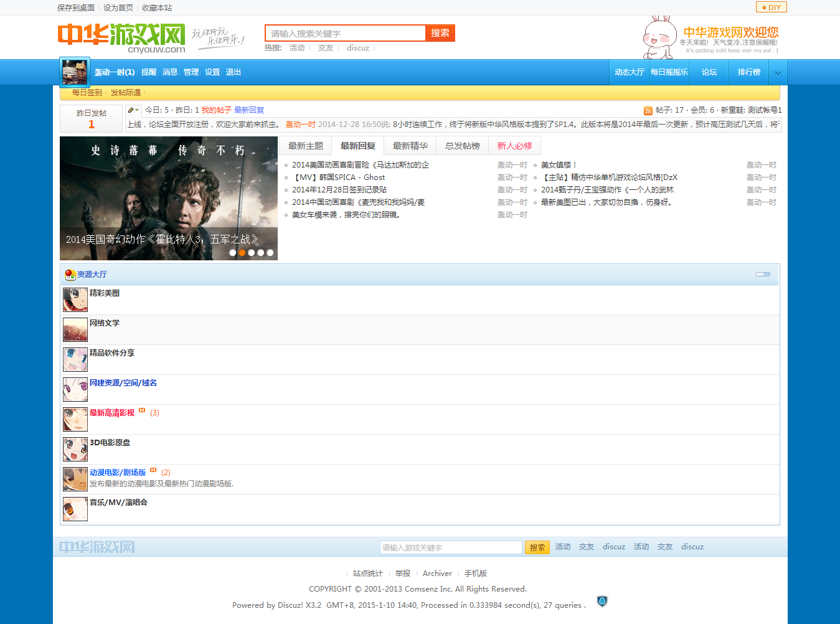The width and height of the screenshot is (840, 624).
Task: Click 发帖际遇 link
Action: [x=126, y=93]
